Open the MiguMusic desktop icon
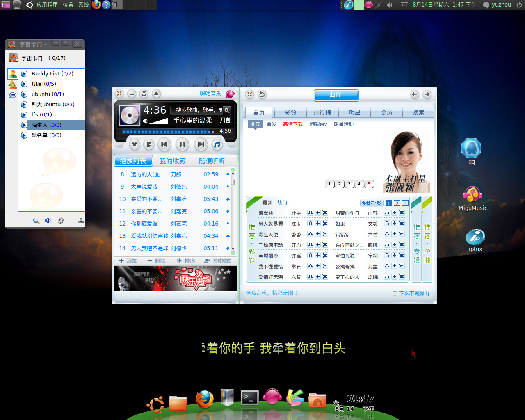Viewport: 525px width, 420px height. (x=472, y=199)
